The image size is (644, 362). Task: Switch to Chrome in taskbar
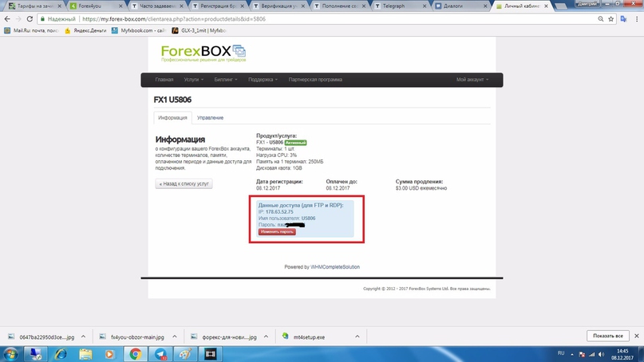click(x=135, y=354)
